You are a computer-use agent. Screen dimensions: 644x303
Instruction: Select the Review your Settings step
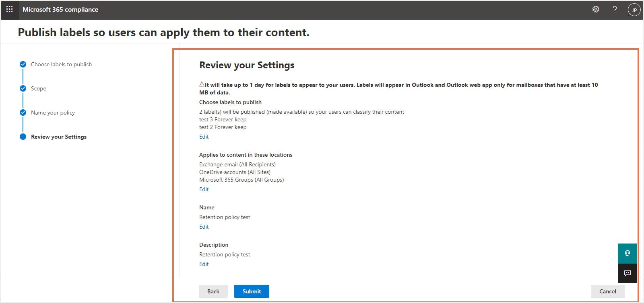click(x=59, y=137)
